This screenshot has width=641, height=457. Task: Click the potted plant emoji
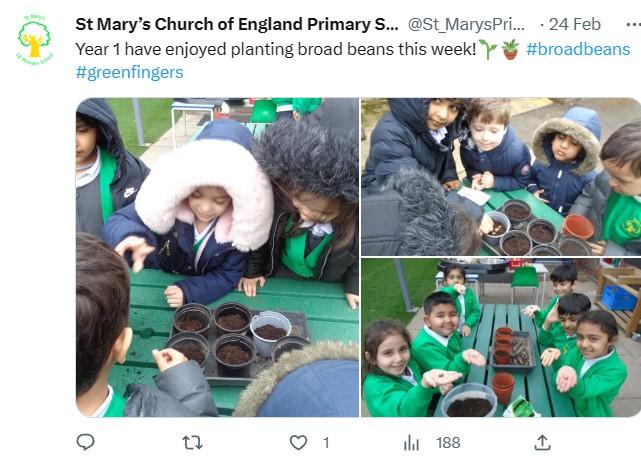(510, 50)
